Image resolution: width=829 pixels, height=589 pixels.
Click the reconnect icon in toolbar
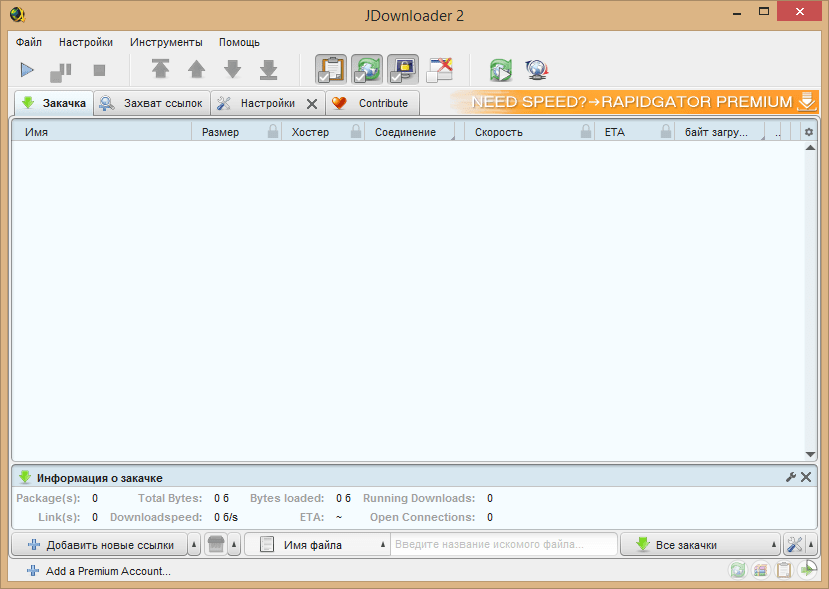(500, 70)
